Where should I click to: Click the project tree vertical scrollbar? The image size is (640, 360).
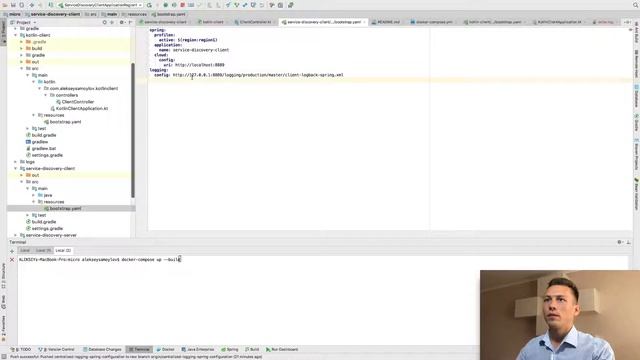133,131
